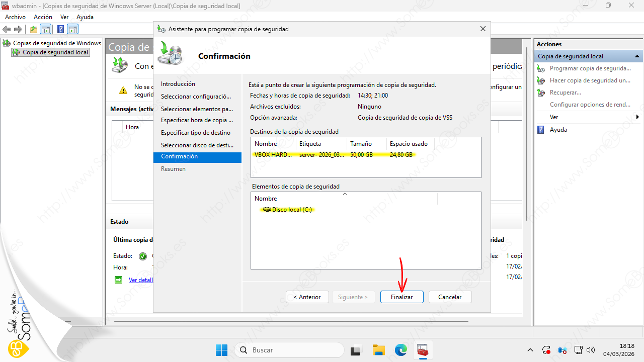644x362 pixels.
Task: Select Copias de seguridad de Windows tree node
Action: click(x=56, y=43)
